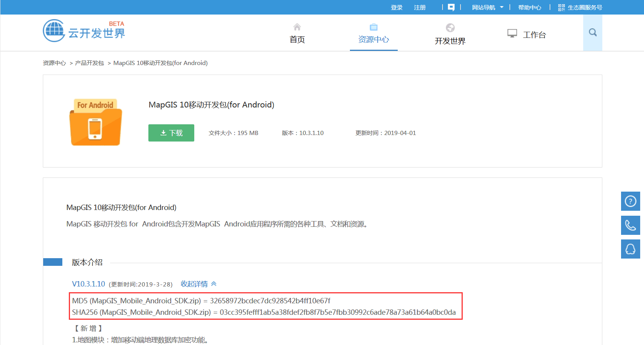Select the 资源中心 navigation tab
The width and height of the screenshot is (644, 345).
click(374, 39)
